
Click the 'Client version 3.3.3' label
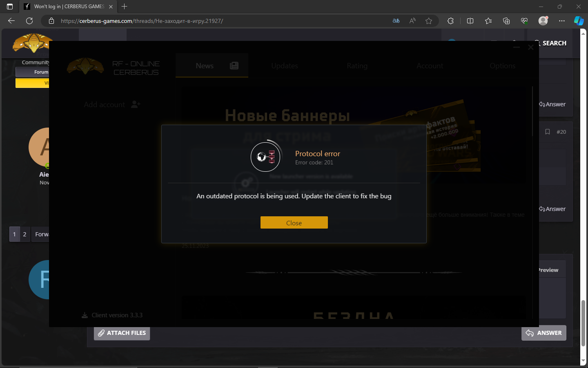117,315
